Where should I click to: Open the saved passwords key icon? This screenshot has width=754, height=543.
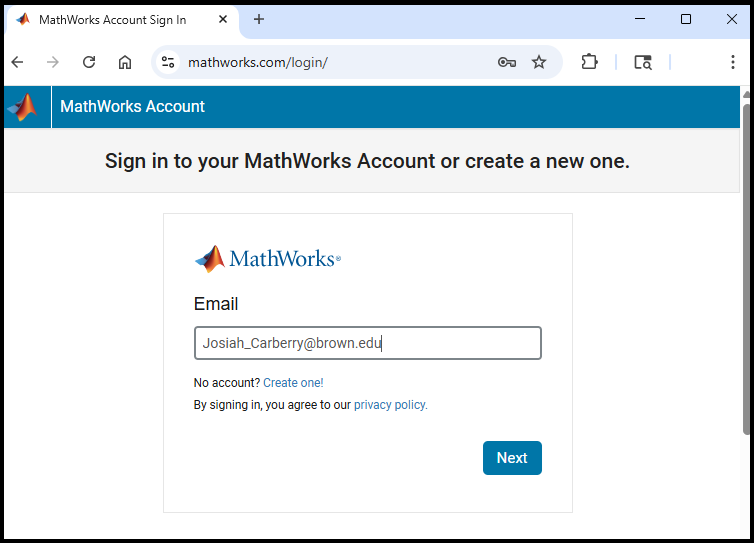(507, 62)
